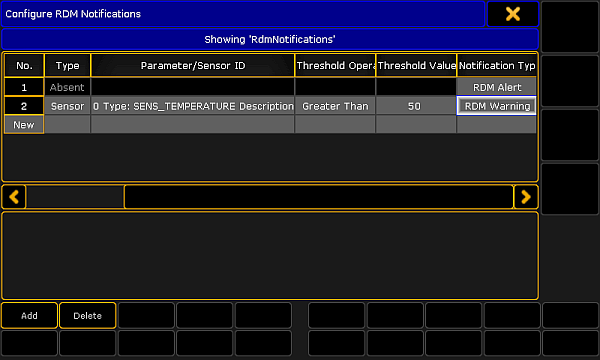
Task: Open the Greater Than threshold operator cell
Action: pos(335,106)
